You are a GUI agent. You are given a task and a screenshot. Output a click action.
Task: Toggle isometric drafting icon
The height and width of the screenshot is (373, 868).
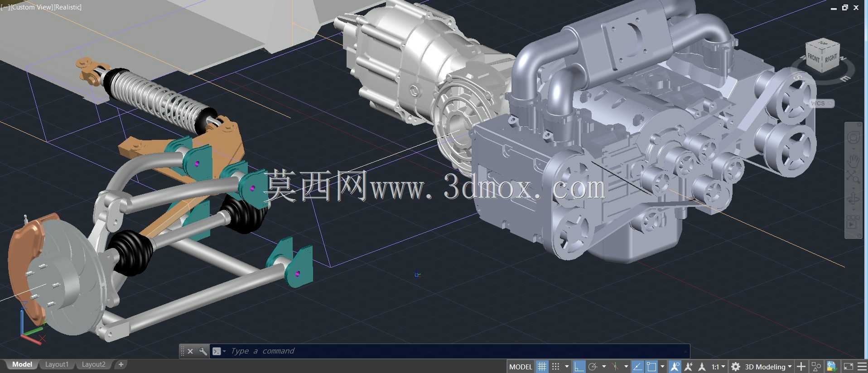[x=615, y=367]
